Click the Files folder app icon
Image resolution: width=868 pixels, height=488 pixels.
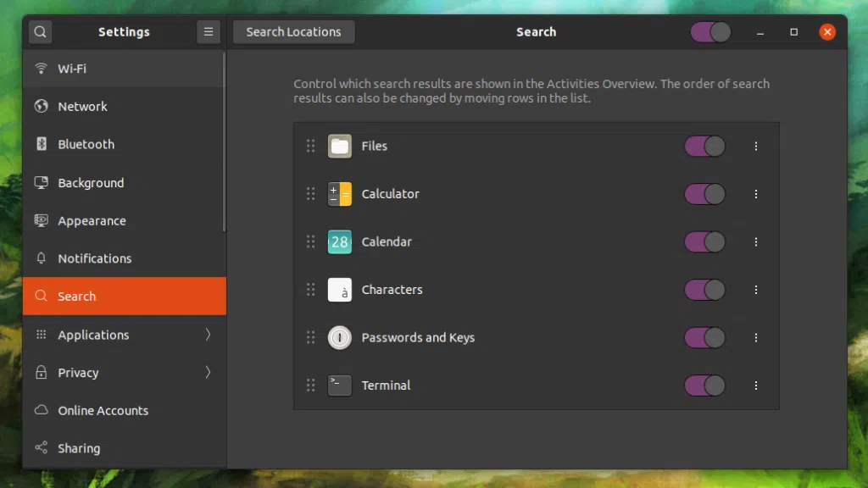(x=339, y=146)
